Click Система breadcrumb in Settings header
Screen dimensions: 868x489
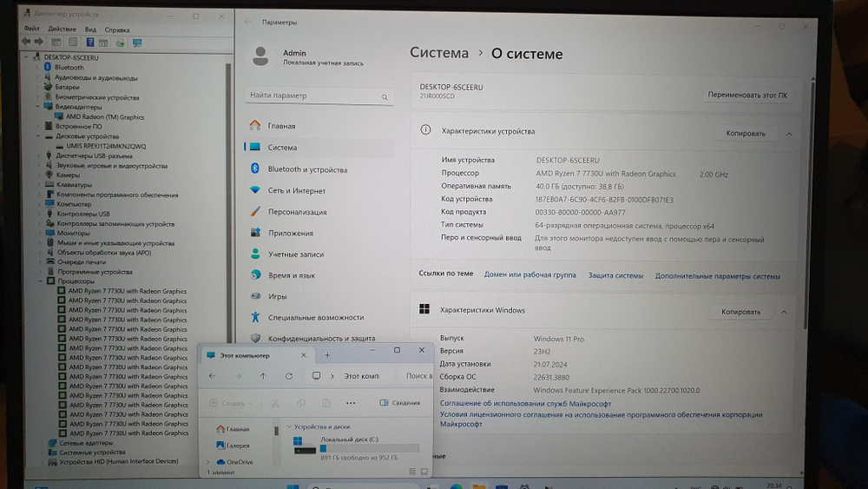[x=439, y=53]
